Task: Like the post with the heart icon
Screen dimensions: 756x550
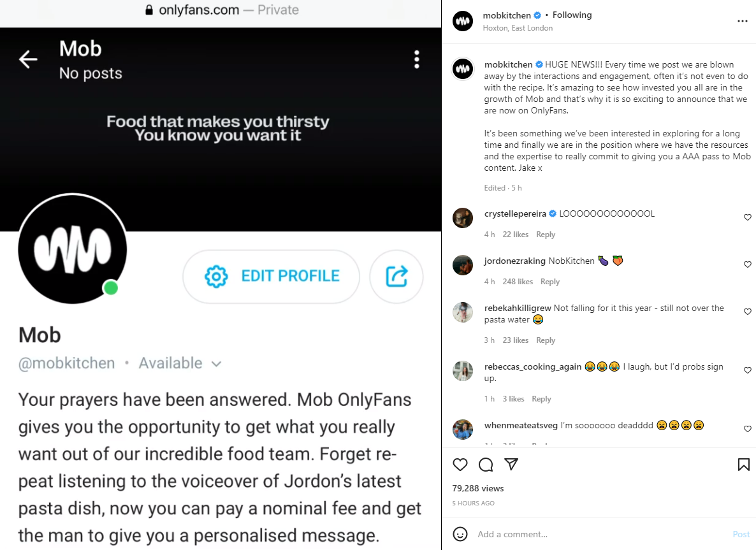Action: [x=460, y=465]
